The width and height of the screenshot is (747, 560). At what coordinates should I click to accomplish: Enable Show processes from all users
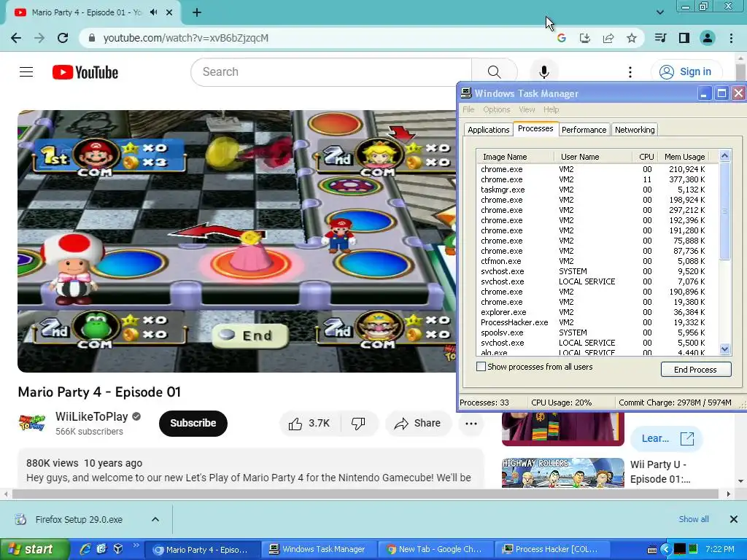tap(481, 367)
